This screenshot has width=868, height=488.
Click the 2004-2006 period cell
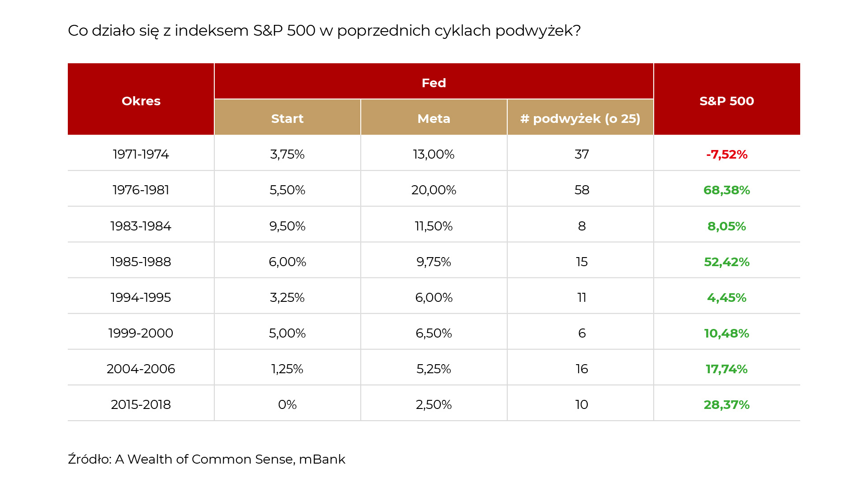[x=141, y=369]
